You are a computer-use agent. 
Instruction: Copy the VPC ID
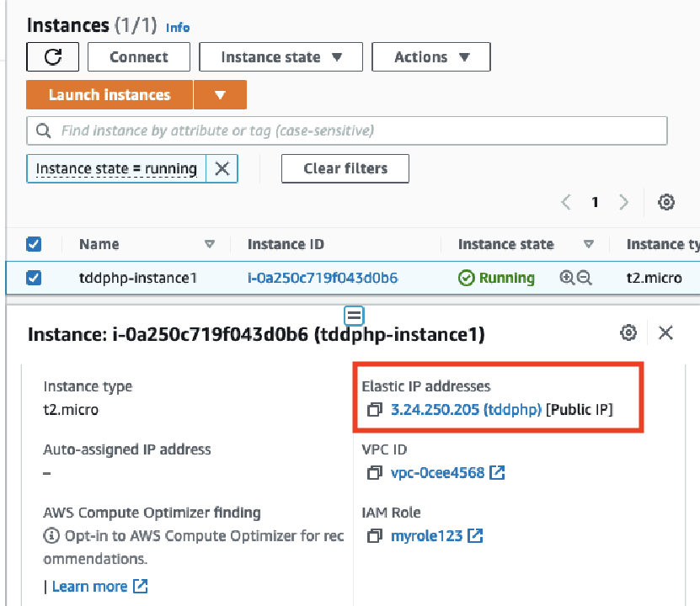(375, 473)
